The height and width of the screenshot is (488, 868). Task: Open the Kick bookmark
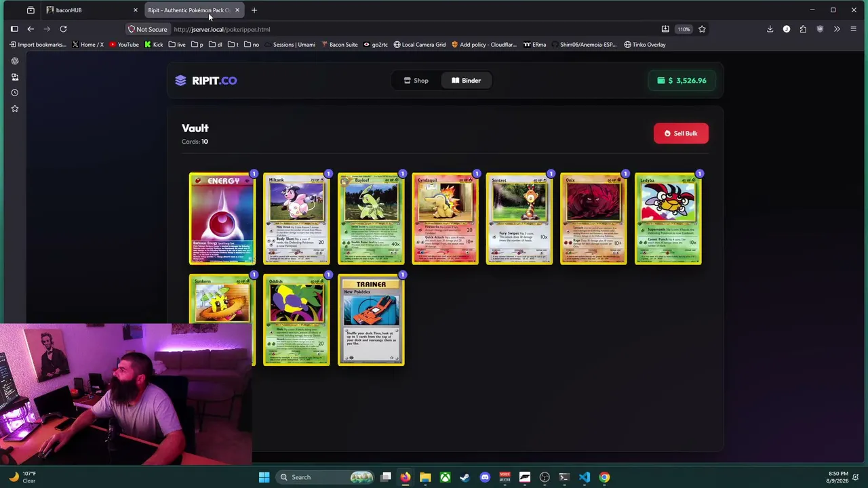(x=153, y=45)
